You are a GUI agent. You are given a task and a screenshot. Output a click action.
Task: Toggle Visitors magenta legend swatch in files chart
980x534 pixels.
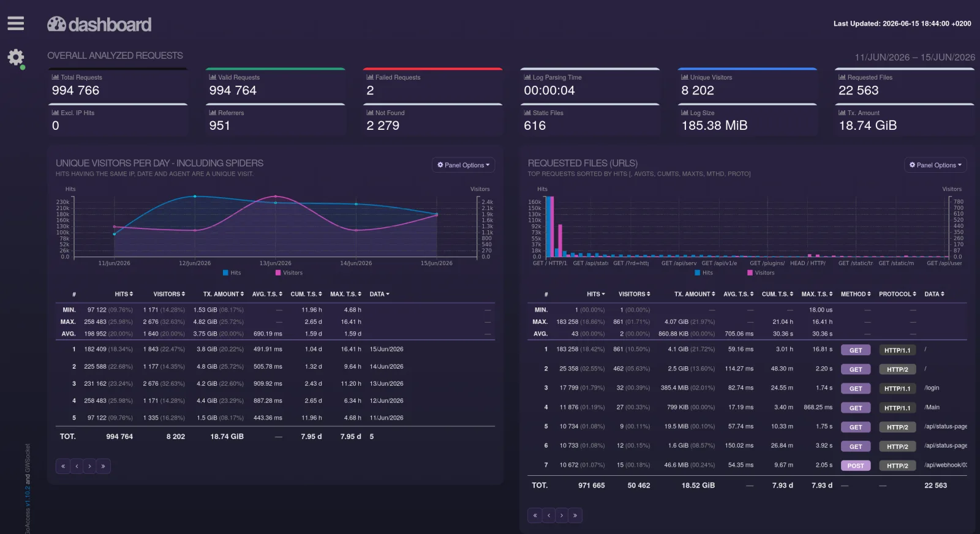coord(750,273)
